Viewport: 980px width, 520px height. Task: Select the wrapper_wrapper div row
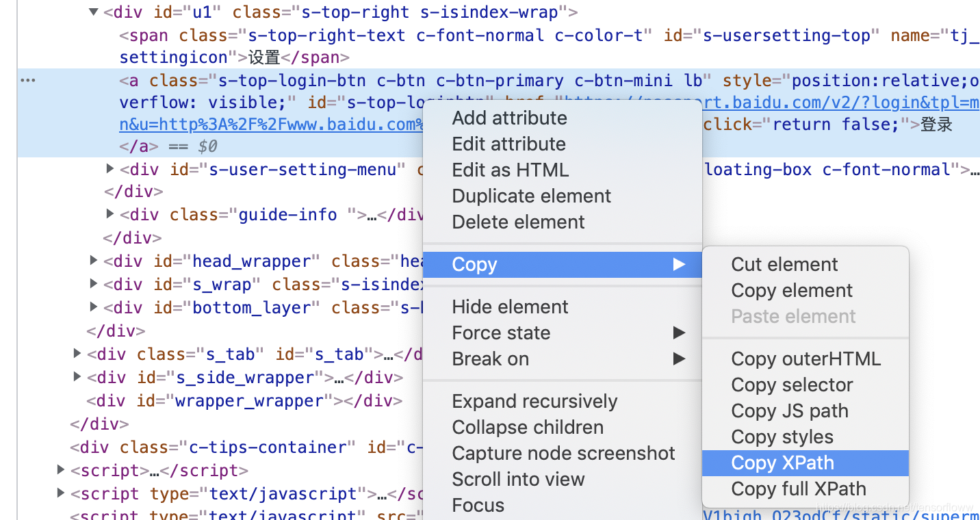click(244, 401)
